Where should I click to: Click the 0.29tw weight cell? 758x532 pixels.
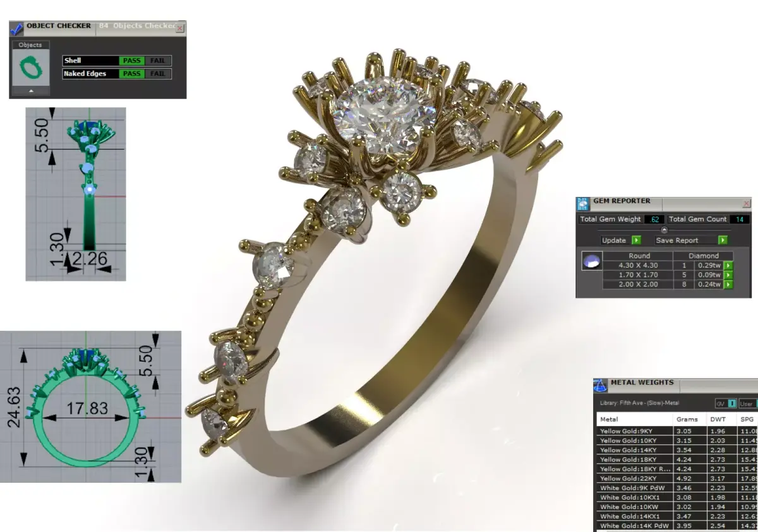coord(708,266)
